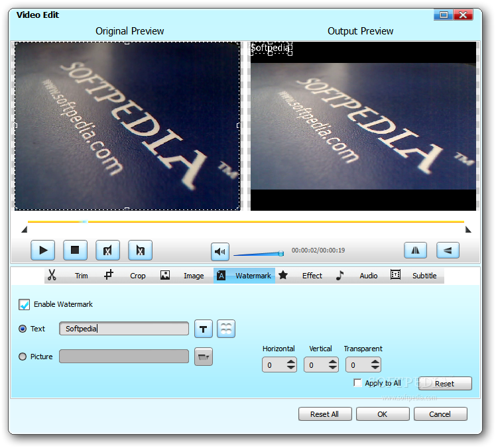The height and width of the screenshot is (448, 496).
Task: Click the Stop playback button
Action: (76, 250)
